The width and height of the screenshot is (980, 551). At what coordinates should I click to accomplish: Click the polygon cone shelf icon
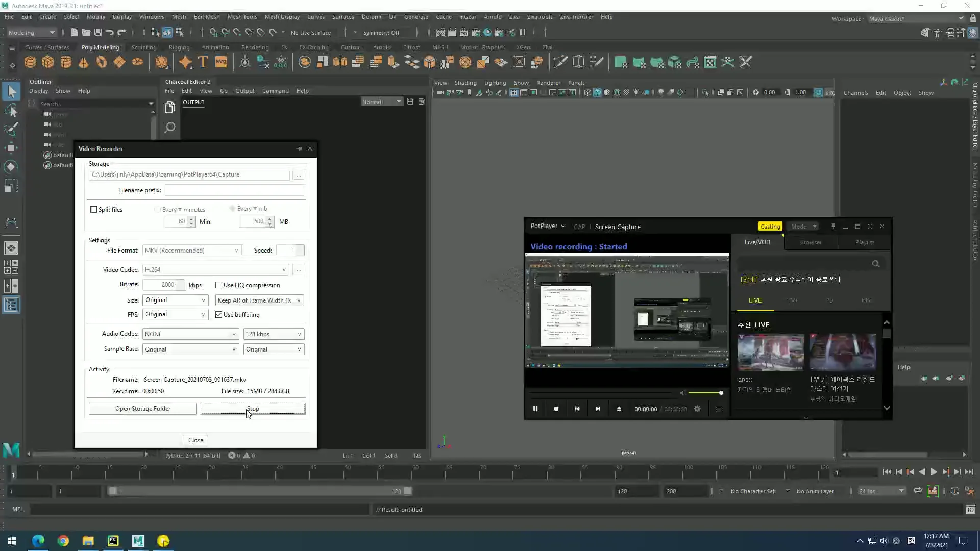point(84,62)
